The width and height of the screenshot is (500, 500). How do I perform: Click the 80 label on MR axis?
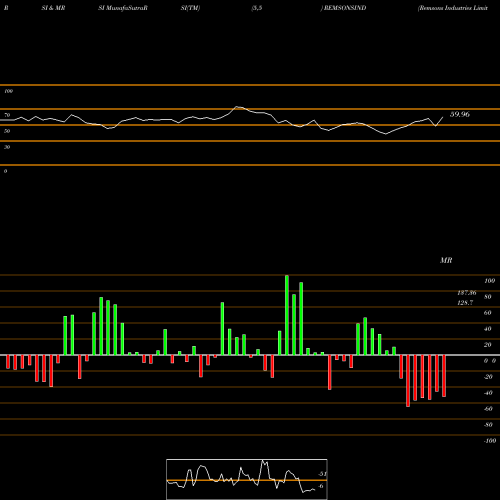coord(488,297)
